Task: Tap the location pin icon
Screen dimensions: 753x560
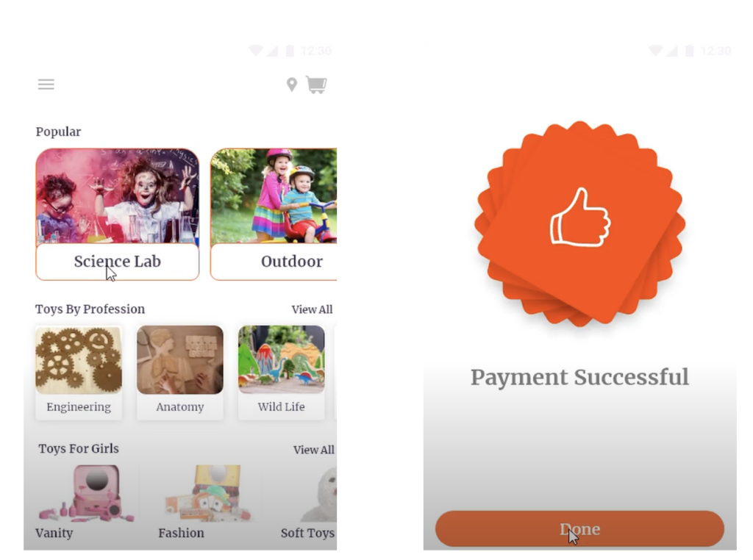Action: 291,85
